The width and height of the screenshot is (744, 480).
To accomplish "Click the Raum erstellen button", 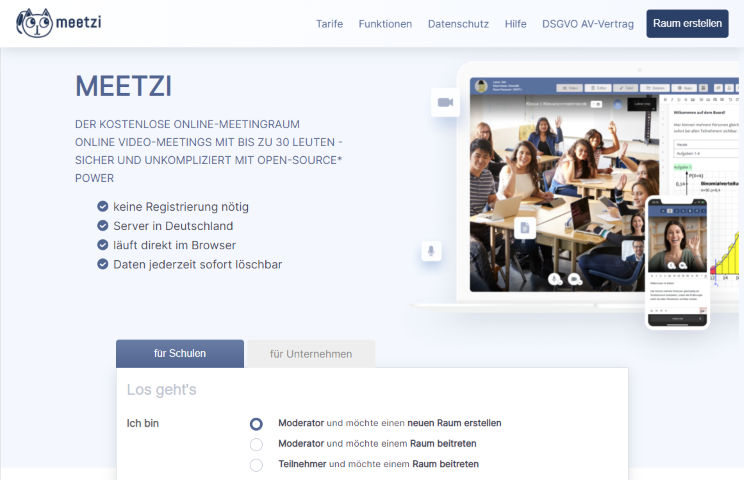I will (687, 23).
